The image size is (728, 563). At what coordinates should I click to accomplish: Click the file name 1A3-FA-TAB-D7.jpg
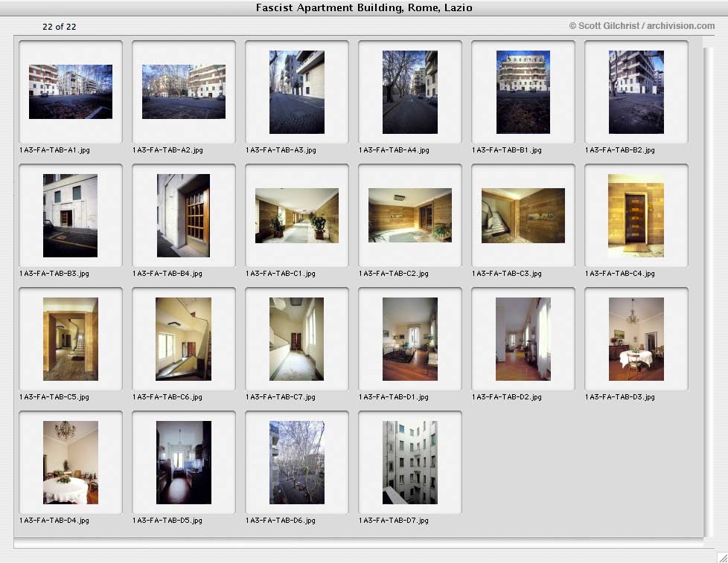(x=394, y=521)
